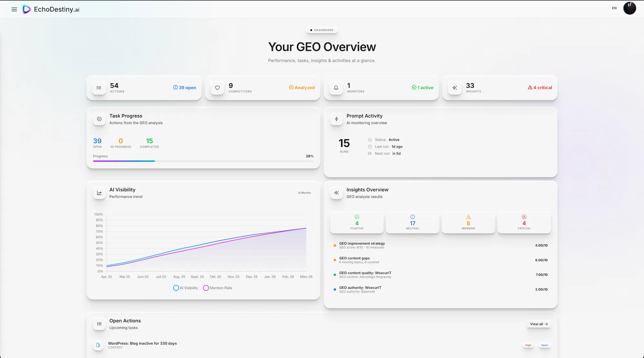The height and width of the screenshot is (358, 644).
Task: Open the 39 open actions link
Action: pos(185,87)
